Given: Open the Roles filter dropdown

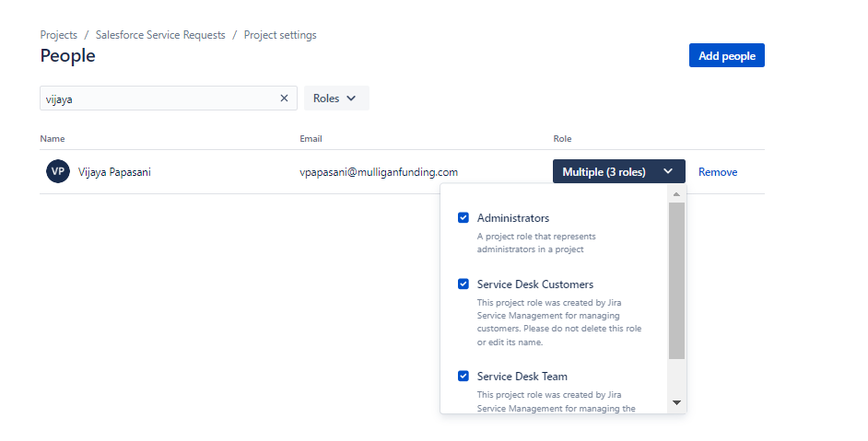Looking at the screenshot, I should click(x=336, y=98).
